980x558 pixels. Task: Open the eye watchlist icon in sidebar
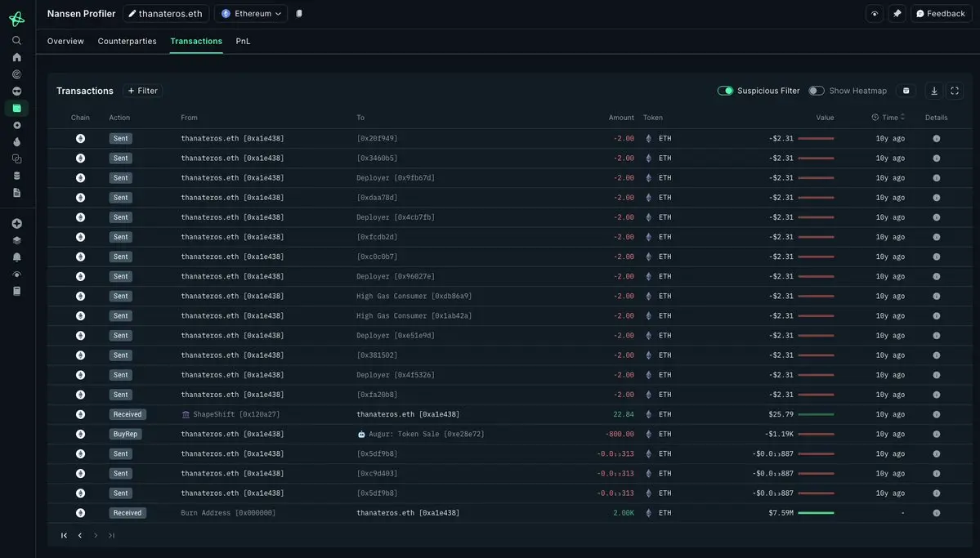coord(17,275)
